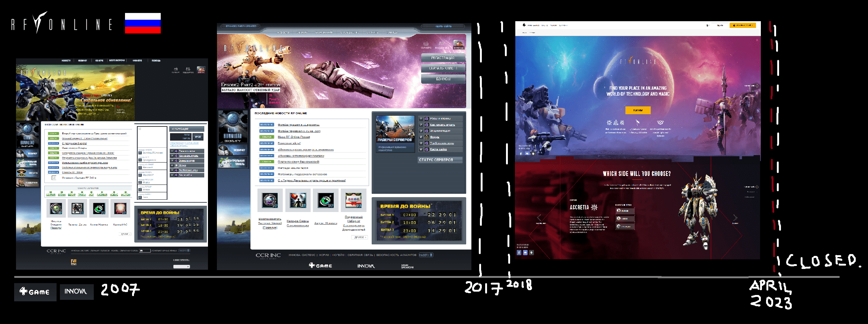Click the Accretia emblem next to the faction name
The image size is (868, 324).
(x=594, y=207)
